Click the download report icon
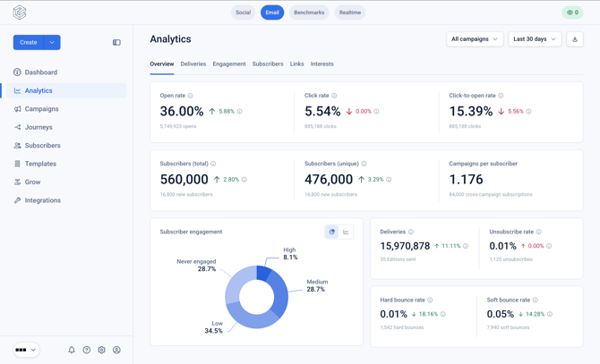Image resolution: width=600 pixels, height=364 pixels. pyautogui.click(x=575, y=39)
